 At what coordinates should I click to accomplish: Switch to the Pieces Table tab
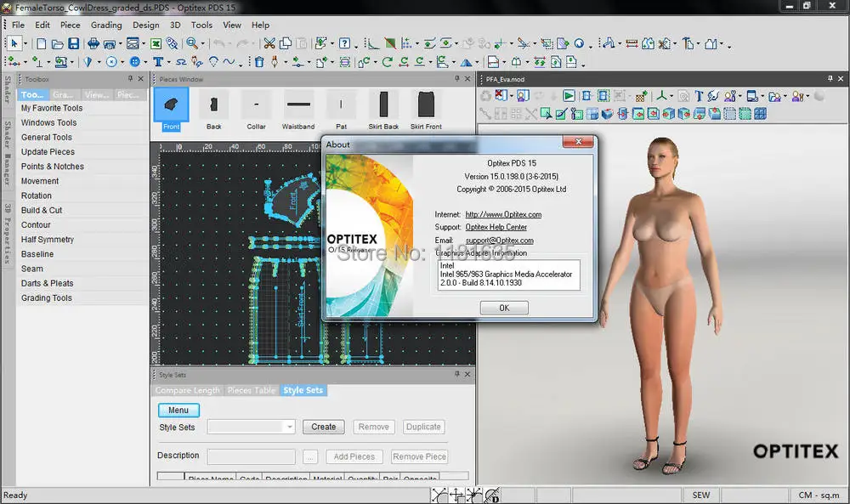click(252, 390)
